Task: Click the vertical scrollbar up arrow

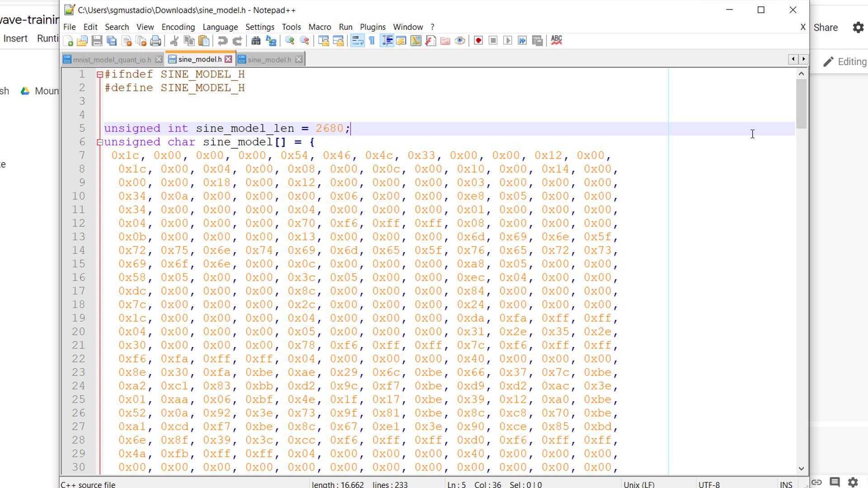Action: click(802, 74)
